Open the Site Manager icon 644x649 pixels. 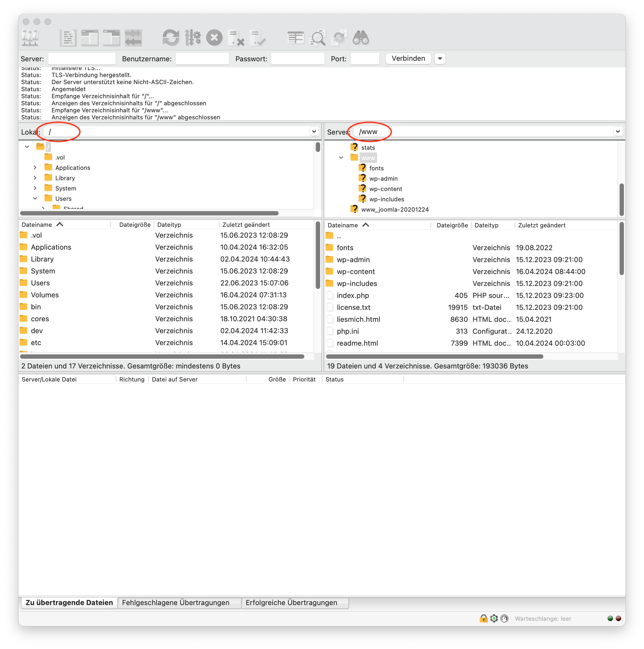click(30, 38)
